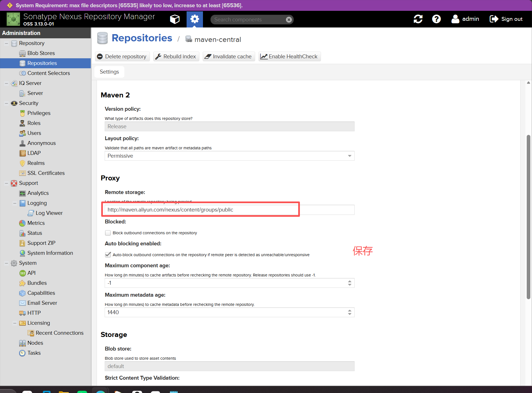
Task: Click Sign out text link
Action: point(512,19)
